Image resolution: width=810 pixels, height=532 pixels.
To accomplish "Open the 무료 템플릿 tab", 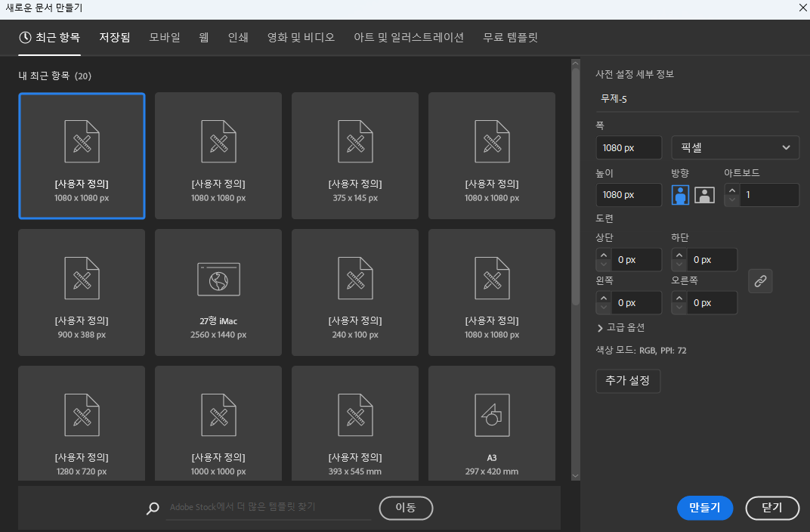I will 510,37.
